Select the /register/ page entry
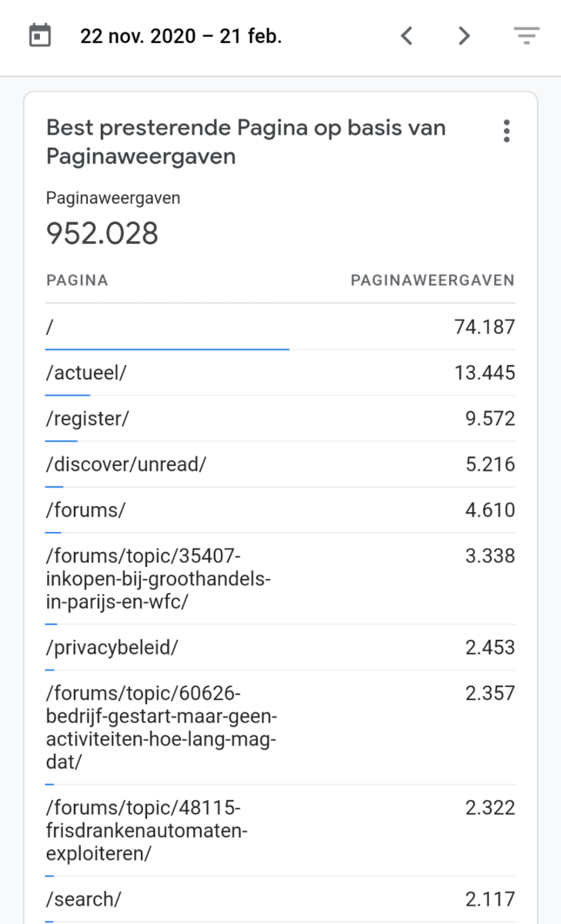The width and height of the screenshot is (561, 924). click(280, 419)
